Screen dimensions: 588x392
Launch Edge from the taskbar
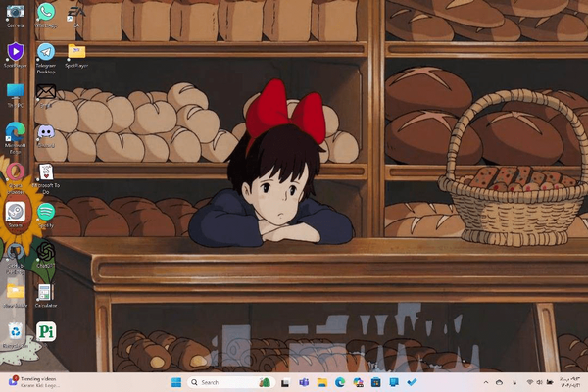point(340,382)
